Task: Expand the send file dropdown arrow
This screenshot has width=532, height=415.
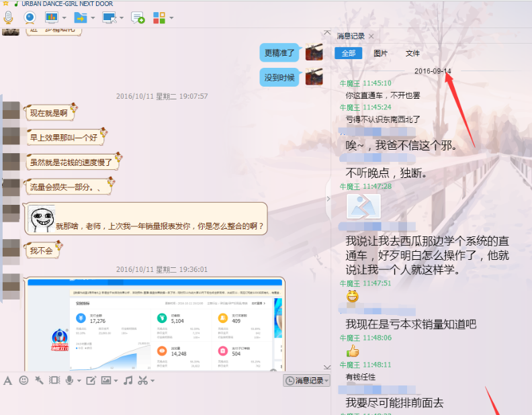Action: (93, 17)
